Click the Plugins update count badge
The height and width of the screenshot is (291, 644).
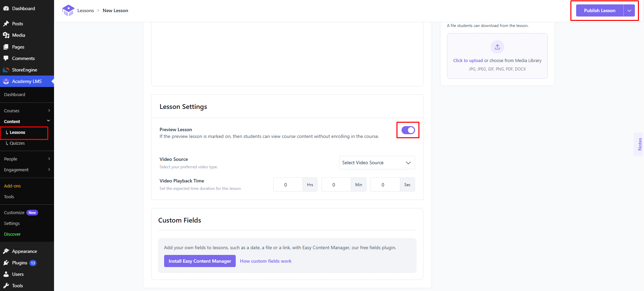click(33, 263)
